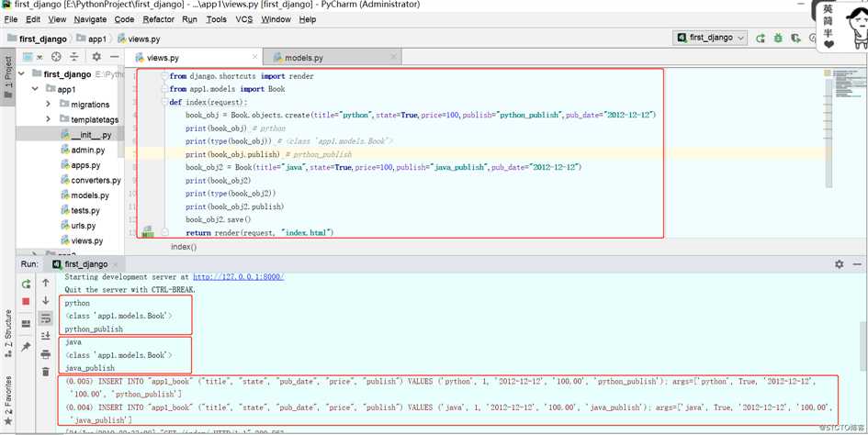This screenshot has width=868, height=435.
Task: Select tests.py in project tree
Action: point(80,210)
